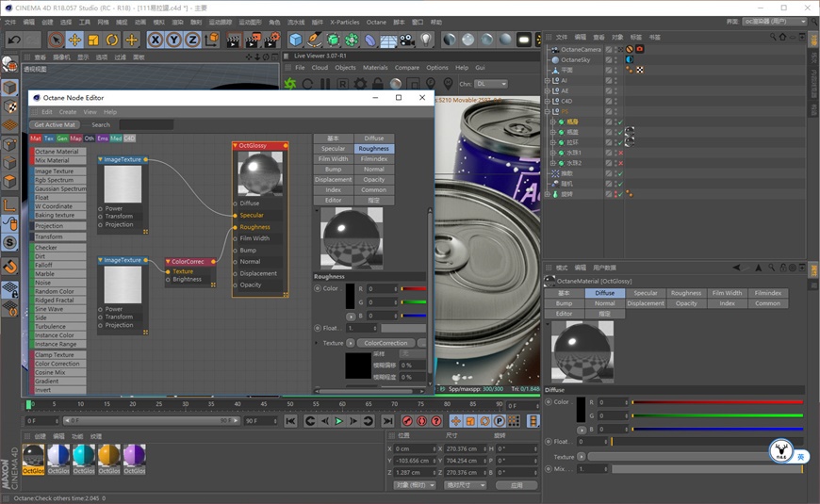This screenshot has width=820, height=504.
Task: Click the Diffuse R red slider
Action: click(x=717, y=402)
